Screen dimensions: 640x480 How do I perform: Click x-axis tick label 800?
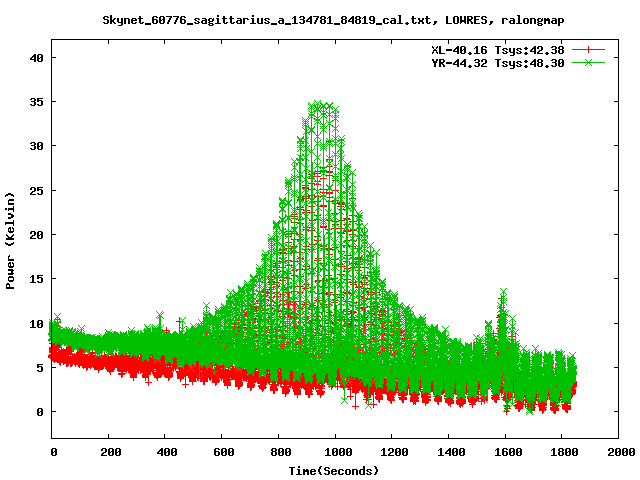(281, 452)
